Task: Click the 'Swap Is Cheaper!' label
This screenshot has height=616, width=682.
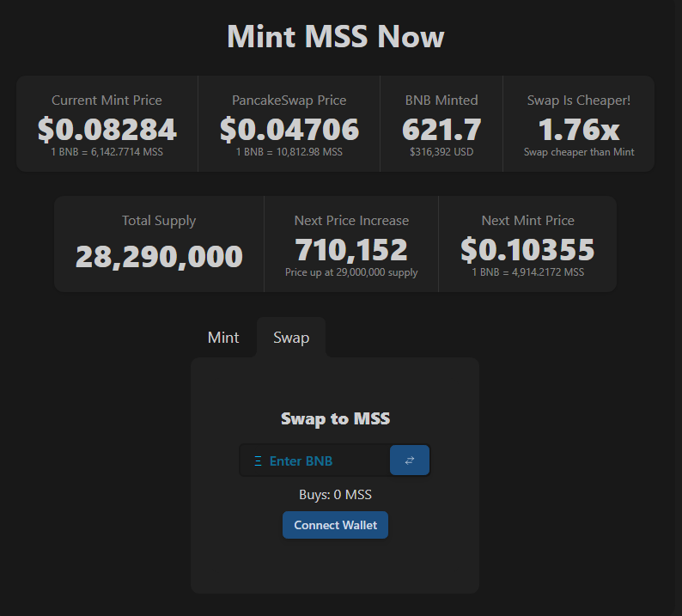Action: [x=579, y=101]
